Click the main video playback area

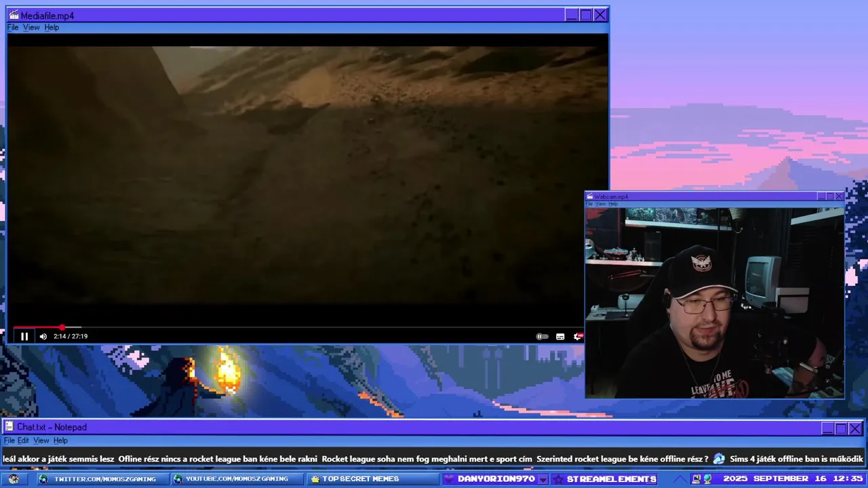click(x=308, y=180)
